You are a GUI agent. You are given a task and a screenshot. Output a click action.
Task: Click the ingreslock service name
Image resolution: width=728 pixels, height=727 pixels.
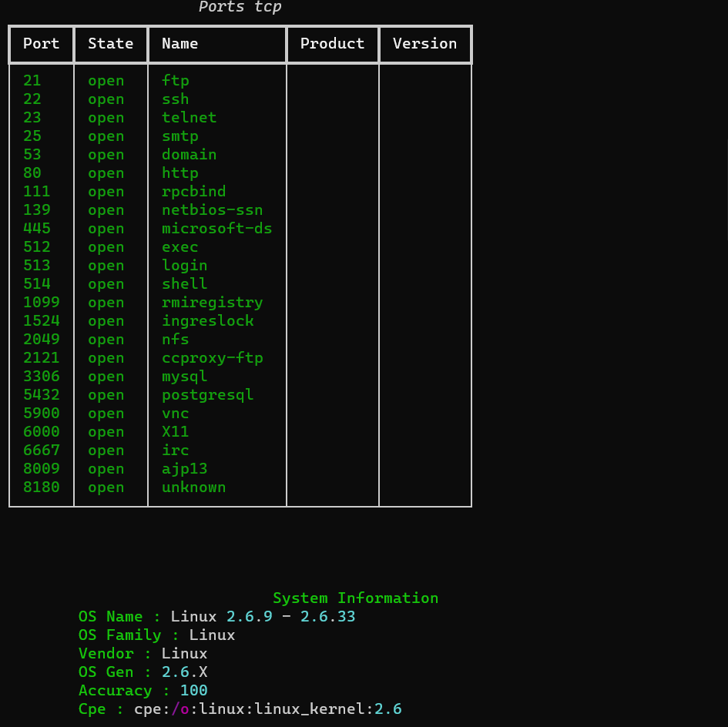click(x=207, y=321)
